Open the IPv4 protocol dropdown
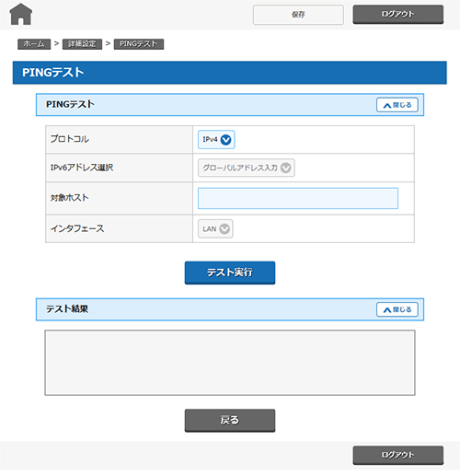 tap(216, 140)
